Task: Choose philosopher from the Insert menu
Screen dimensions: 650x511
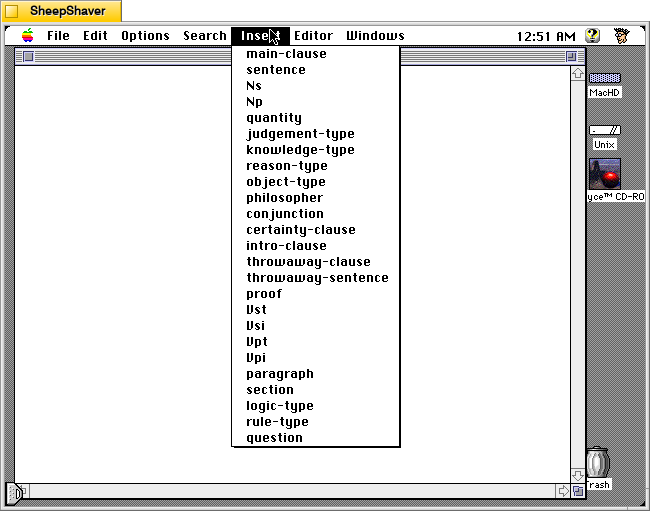Action: click(x=285, y=198)
